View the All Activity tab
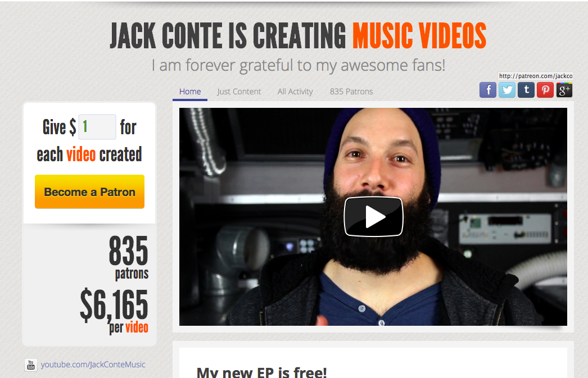This screenshot has height=378, width=588. click(x=295, y=92)
